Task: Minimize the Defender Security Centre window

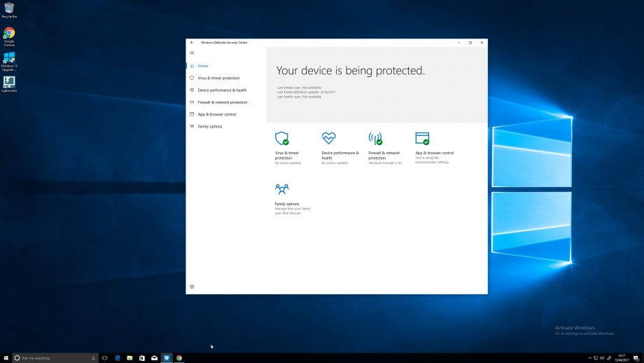Action: click(x=458, y=42)
